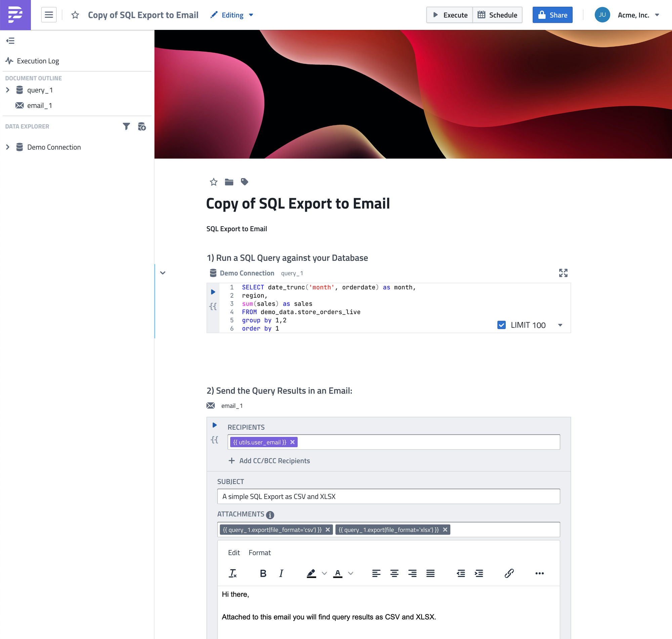Toggle the favorite star in header

[75, 15]
